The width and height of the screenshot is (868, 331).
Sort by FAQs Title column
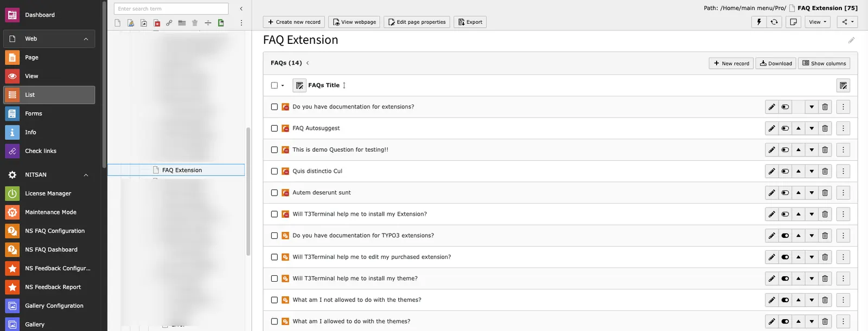click(x=324, y=86)
